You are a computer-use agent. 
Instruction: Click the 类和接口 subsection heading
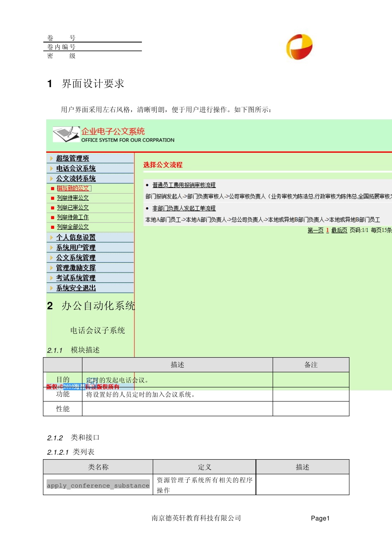(85, 437)
